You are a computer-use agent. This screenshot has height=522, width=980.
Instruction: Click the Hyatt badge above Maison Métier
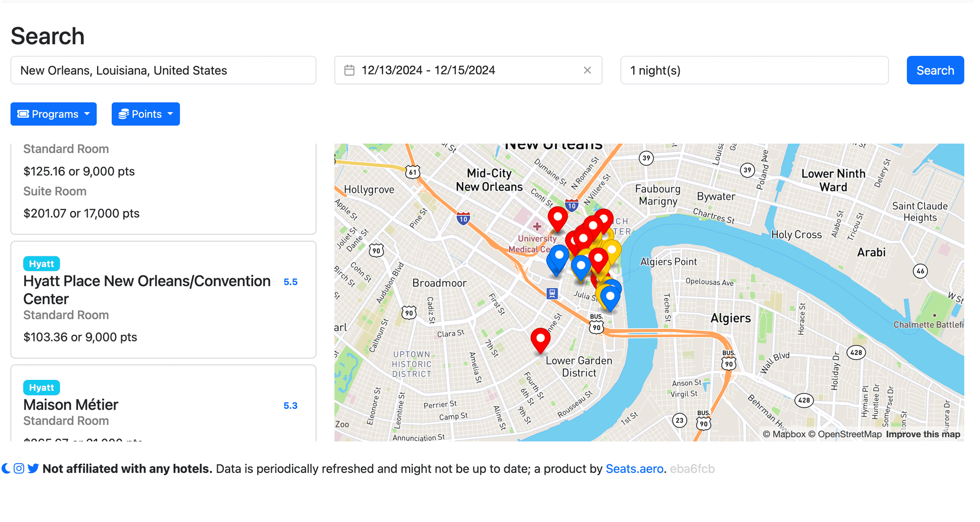pyautogui.click(x=42, y=388)
